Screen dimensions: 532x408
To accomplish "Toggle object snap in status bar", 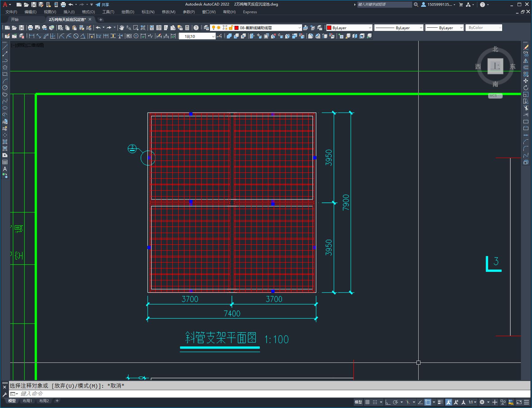I will pyautogui.click(x=428, y=402).
